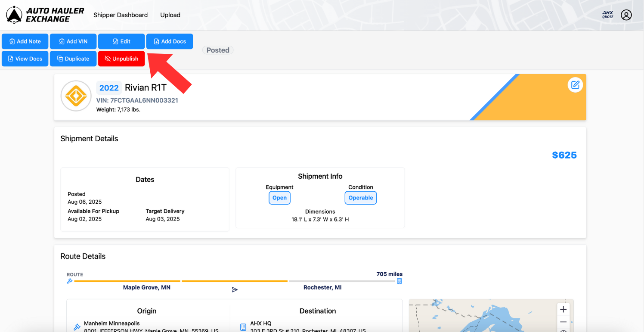This screenshot has width=644, height=333.
Task: Click the Auto Hauler Exchange logo
Action: (x=45, y=15)
